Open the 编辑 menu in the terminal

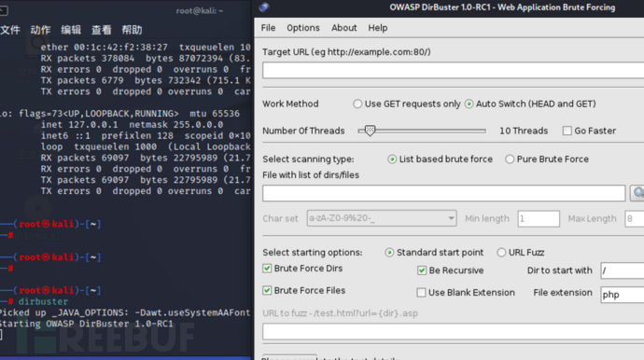(71, 30)
